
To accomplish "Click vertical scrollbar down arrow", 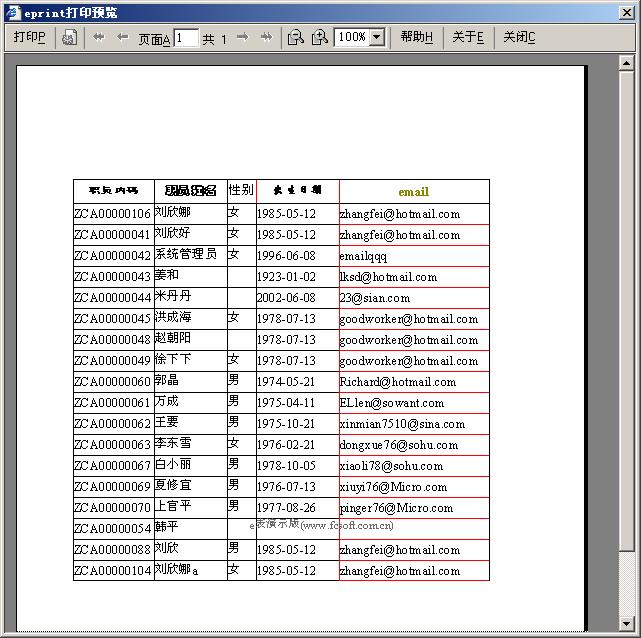I will (x=626, y=624).
